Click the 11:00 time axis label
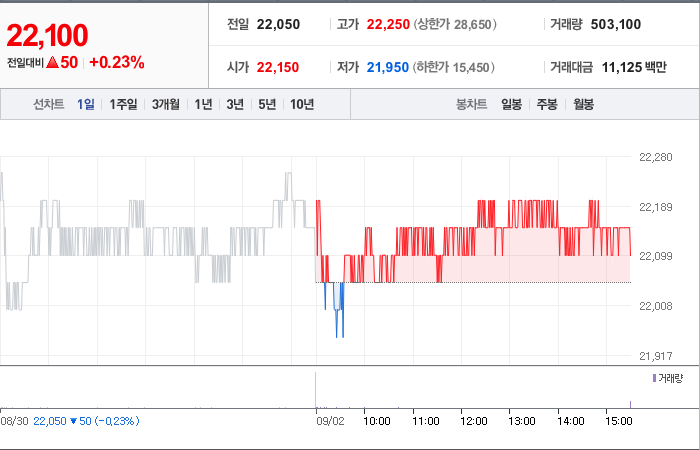700x450 pixels. 426,421
